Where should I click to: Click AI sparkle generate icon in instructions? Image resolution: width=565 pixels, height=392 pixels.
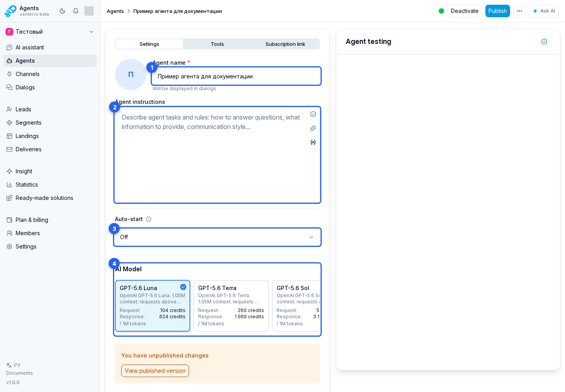[313, 128]
